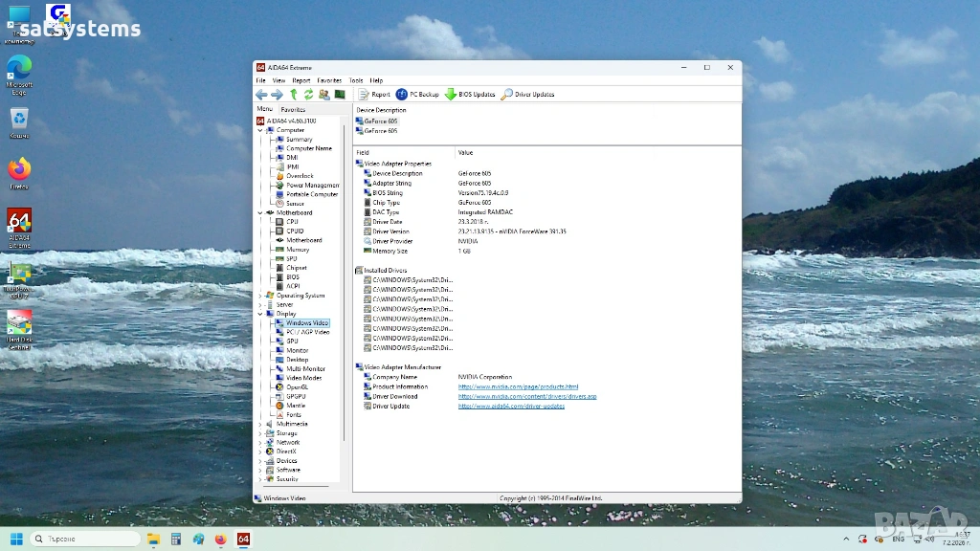Follow the aida64.com Driver Update link

pos(511,406)
